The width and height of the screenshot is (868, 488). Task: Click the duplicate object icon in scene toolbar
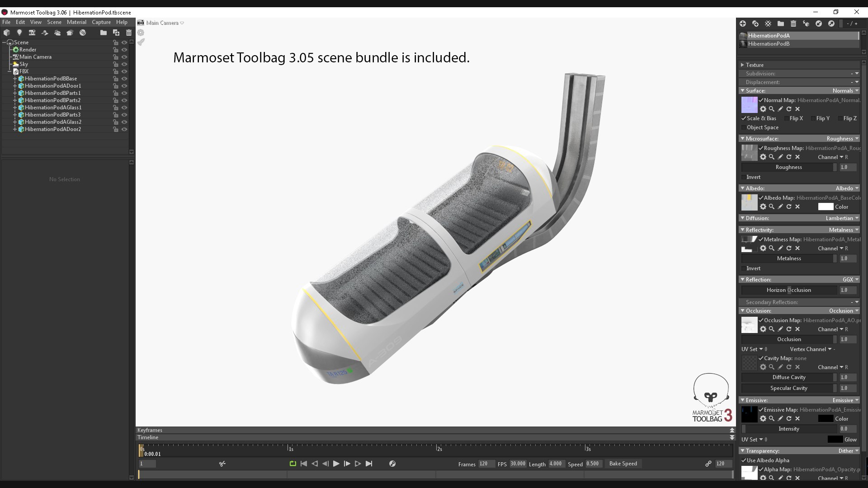116,33
